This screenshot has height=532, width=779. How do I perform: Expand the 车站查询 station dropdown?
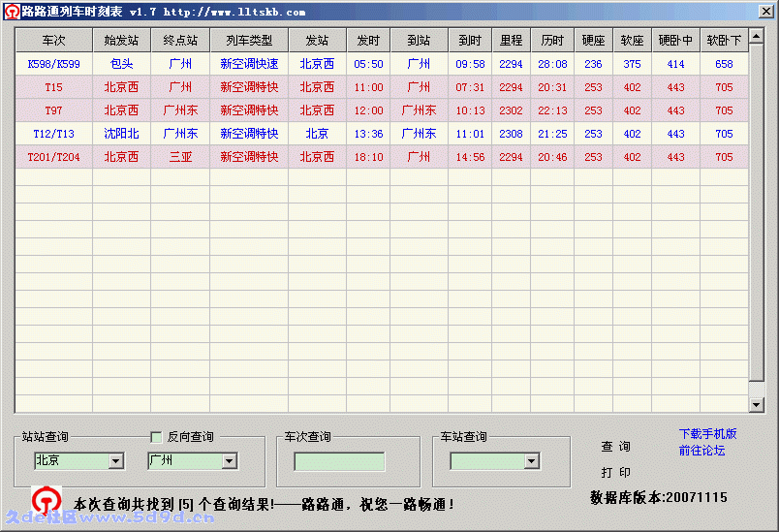pos(532,461)
